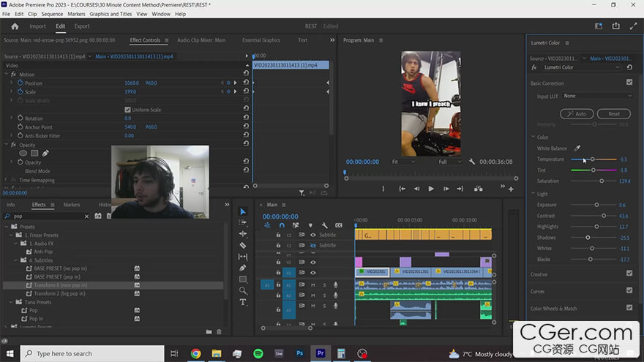
Task: Select the Type tool
Action: coord(243,302)
